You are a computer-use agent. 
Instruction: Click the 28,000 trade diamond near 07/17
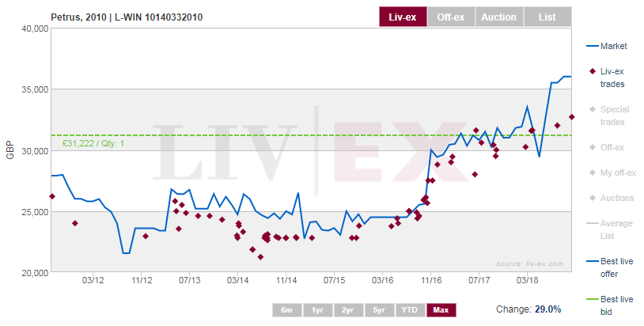click(475, 174)
